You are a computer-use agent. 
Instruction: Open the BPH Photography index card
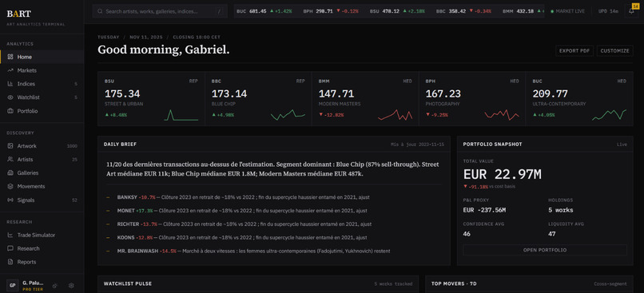tap(472, 98)
